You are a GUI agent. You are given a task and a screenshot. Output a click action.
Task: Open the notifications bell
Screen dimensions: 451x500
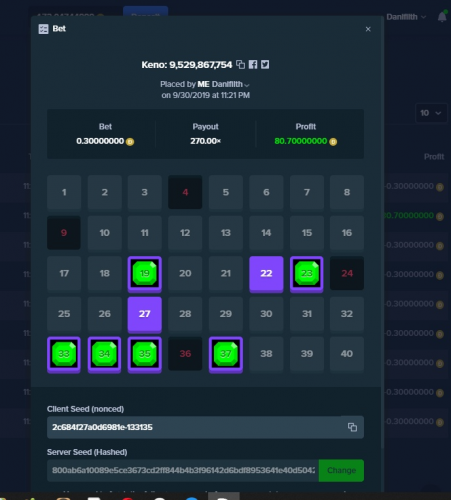(442, 17)
